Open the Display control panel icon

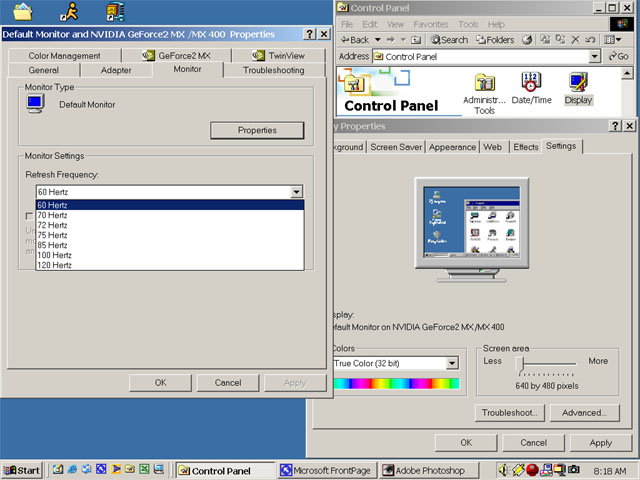(x=578, y=88)
